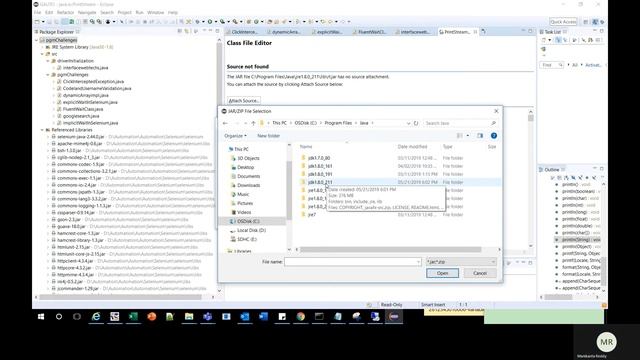
Task: Open the Navigate menu
Action: click(87, 13)
